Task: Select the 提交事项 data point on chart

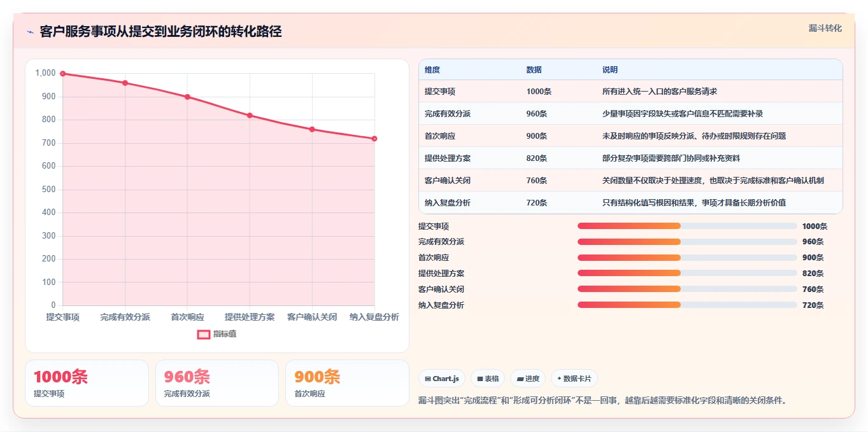Action: click(x=62, y=74)
